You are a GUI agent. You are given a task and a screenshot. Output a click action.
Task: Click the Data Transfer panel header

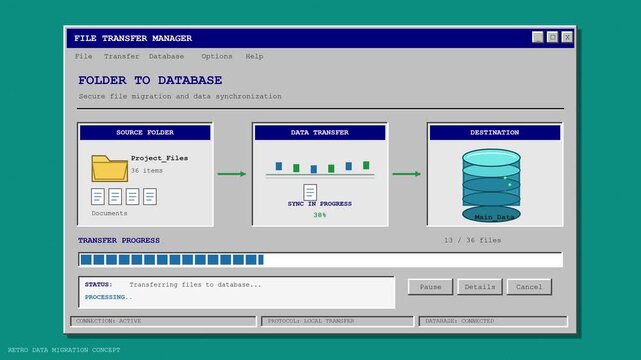point(320,132)
